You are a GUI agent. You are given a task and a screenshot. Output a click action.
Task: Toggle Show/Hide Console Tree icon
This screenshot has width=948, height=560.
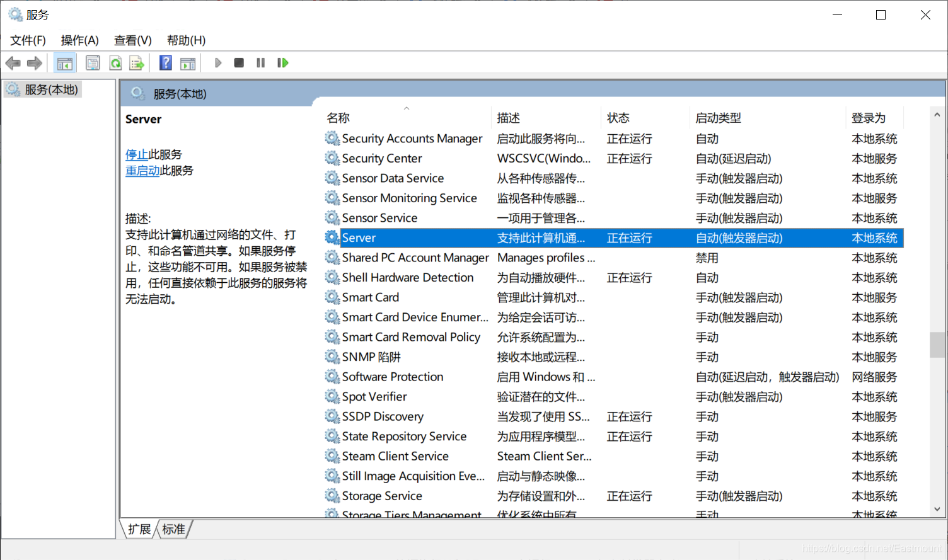coord(64,63)
